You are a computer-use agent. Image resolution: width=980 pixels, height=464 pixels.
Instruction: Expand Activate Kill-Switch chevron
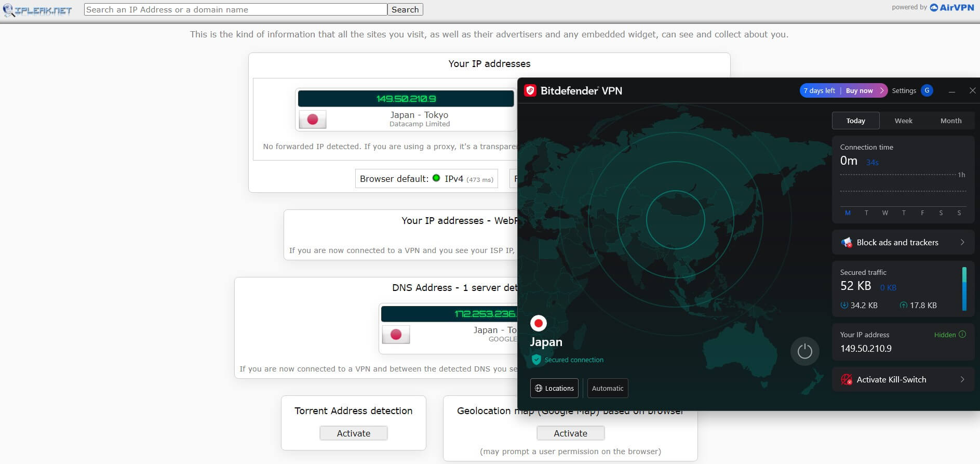click(962, 380)
